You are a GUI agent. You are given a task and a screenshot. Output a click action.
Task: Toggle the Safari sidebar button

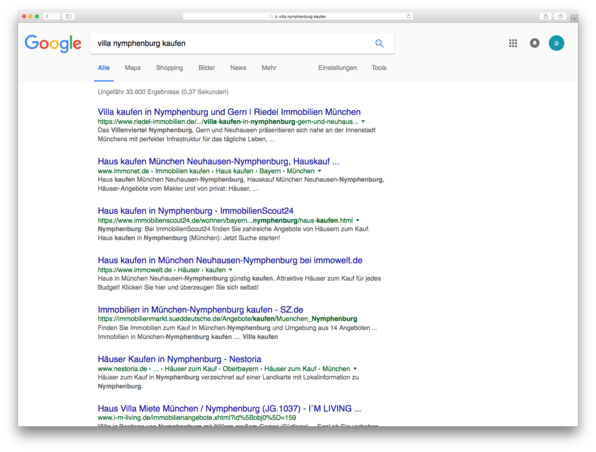click(68, 16)
